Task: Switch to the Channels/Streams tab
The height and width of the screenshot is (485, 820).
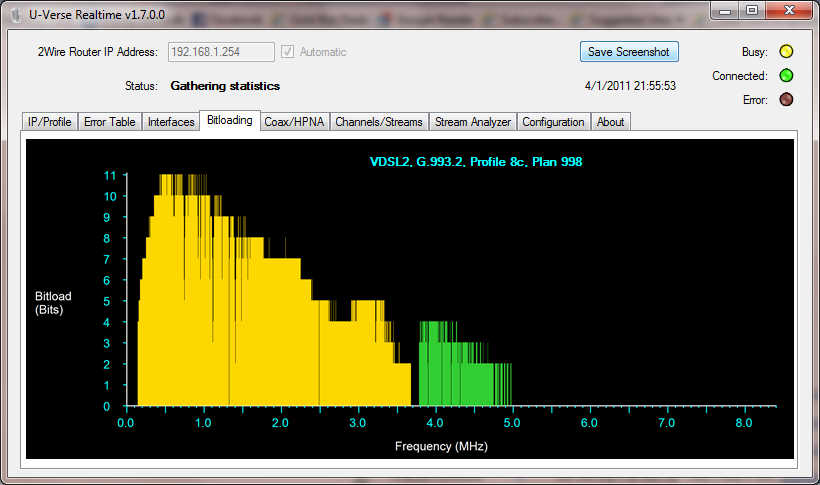Action: (x=379, y=122)
